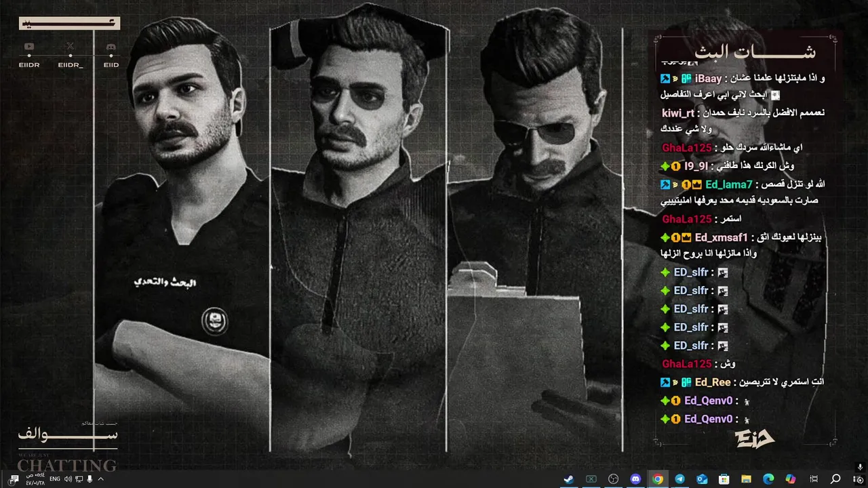Click the kiwi_rt username in chat
The width and height of the screenshot is (868, 488).
(678, 113)
